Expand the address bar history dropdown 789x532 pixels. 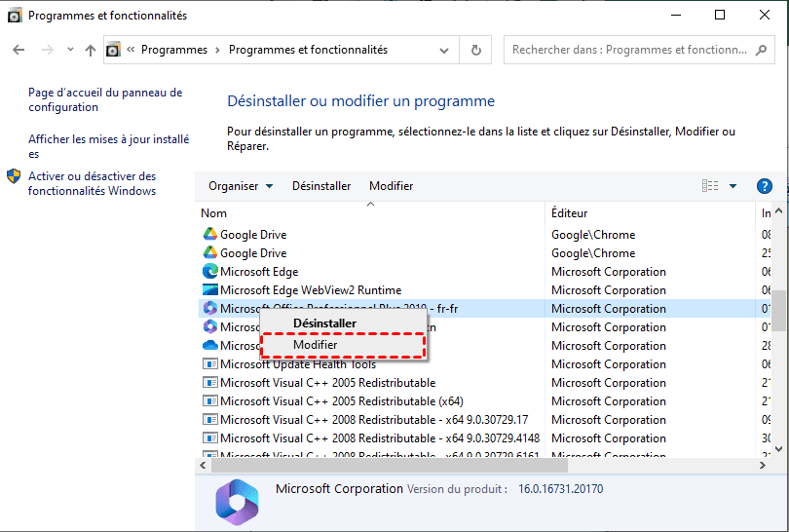pos(444,51)
